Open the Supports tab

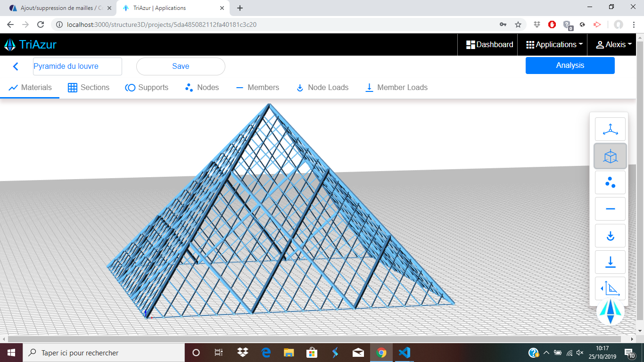tap(147, 88)
